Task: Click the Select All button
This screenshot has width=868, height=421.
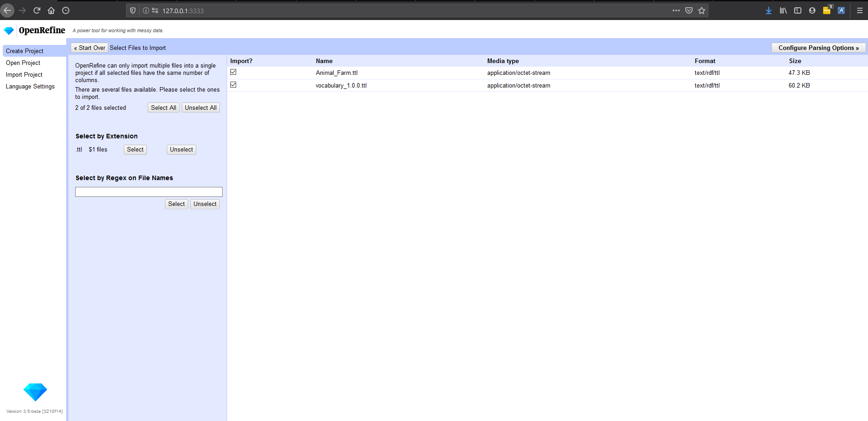Action: (x=164, y=108)
